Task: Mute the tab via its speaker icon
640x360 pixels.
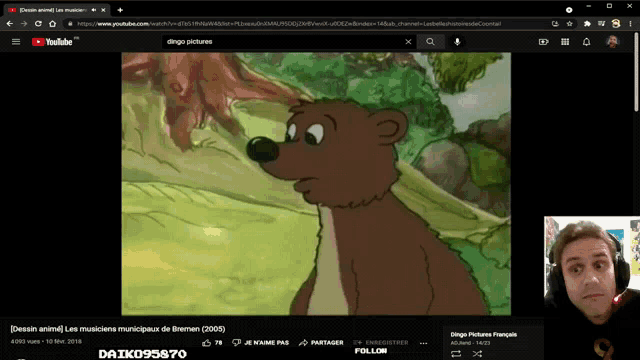Action: point(94,10)
